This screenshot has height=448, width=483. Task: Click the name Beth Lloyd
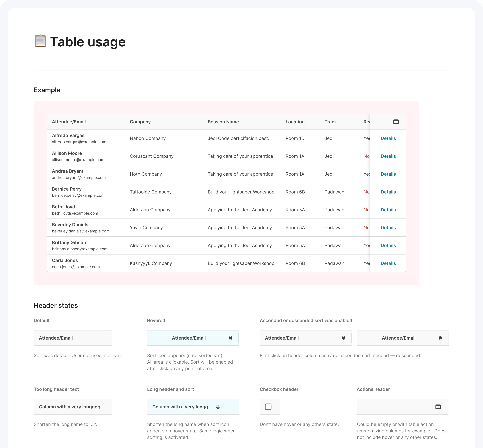tap(63, 207)
